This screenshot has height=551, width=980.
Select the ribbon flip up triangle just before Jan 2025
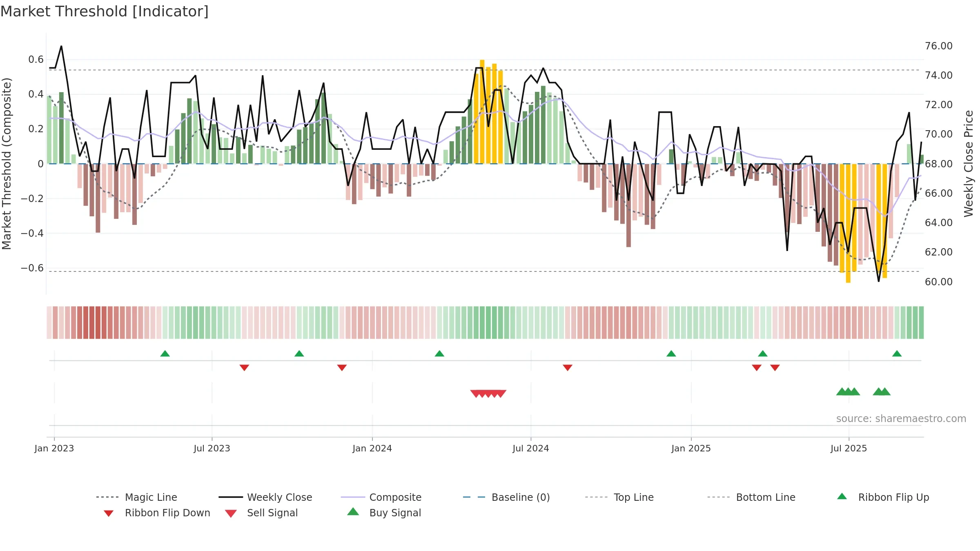click(x=671, y=353)
